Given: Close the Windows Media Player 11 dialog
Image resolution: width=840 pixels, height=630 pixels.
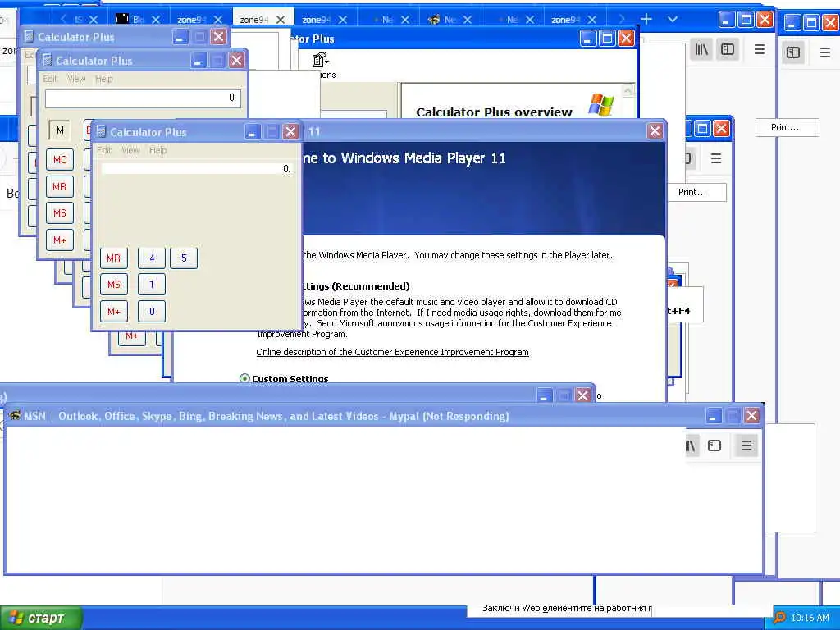Looking at the screenshot, I should (655, 131).
